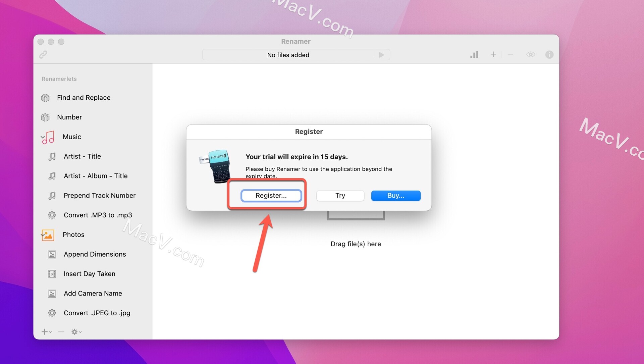Click gear icon beside Convert .JPEG to .jpg

[x=52, y=313]
